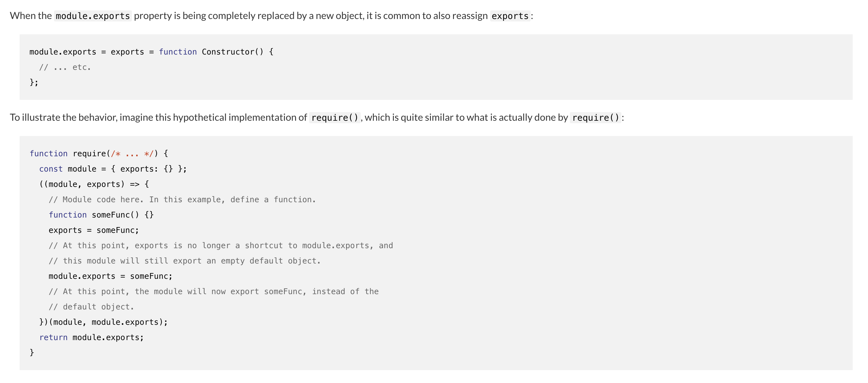The image size is (868, 383).
Task: Click the return keyword in require function
Action: (x=53, y=338)
